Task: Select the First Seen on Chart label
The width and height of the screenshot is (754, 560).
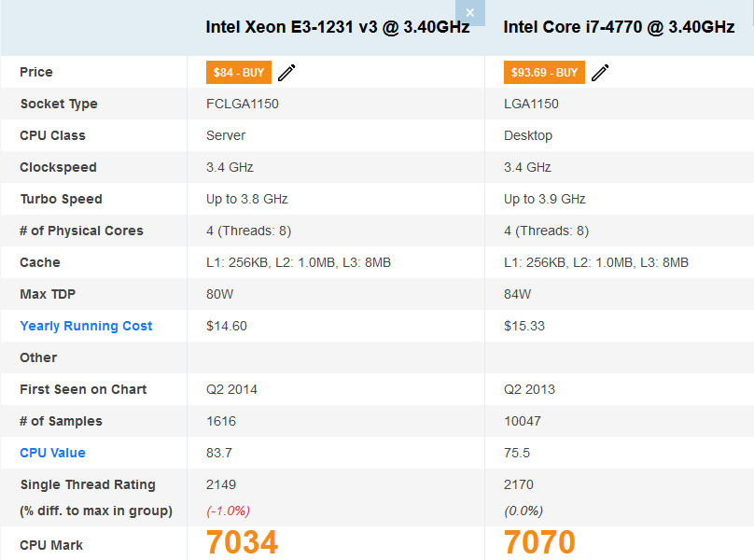Action: (83, 389)
